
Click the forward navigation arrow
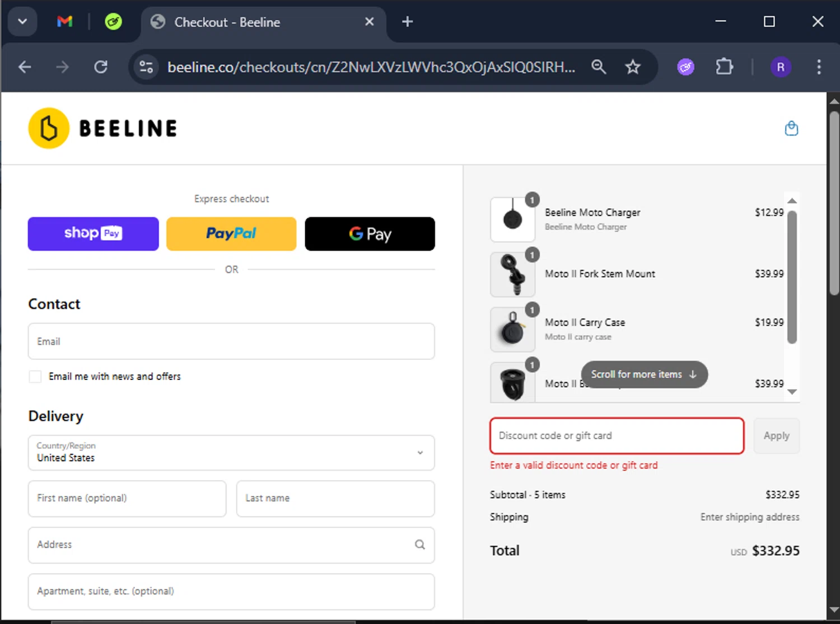click(62, 67)
